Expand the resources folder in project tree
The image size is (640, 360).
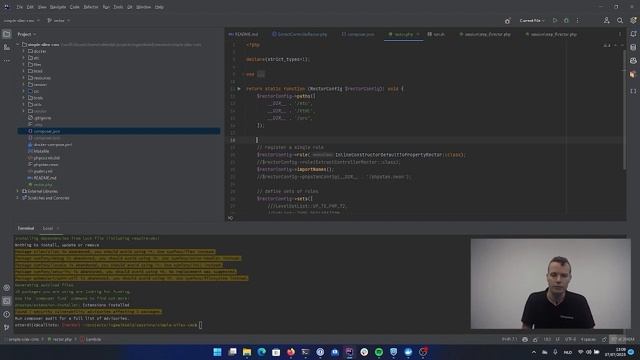[24, 78]
